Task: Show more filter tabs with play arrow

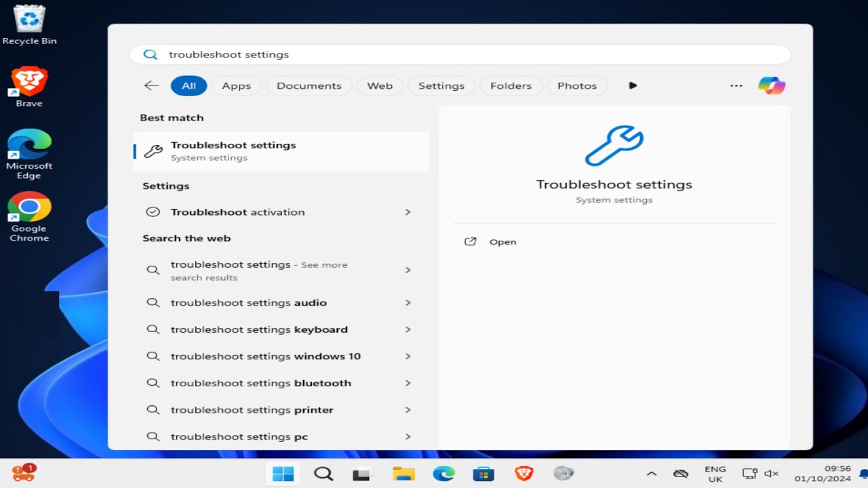Action: click(x=633, y=85)
